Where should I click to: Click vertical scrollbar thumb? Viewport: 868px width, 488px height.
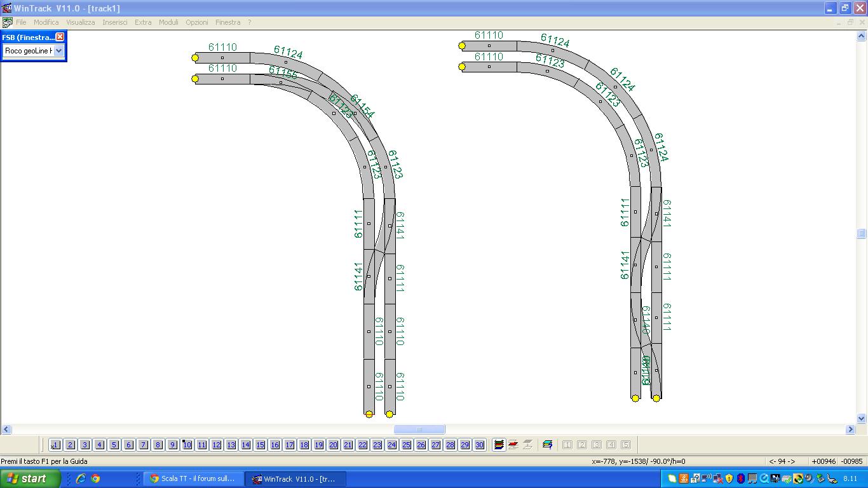pyautogui.click(x=862, y=234)
